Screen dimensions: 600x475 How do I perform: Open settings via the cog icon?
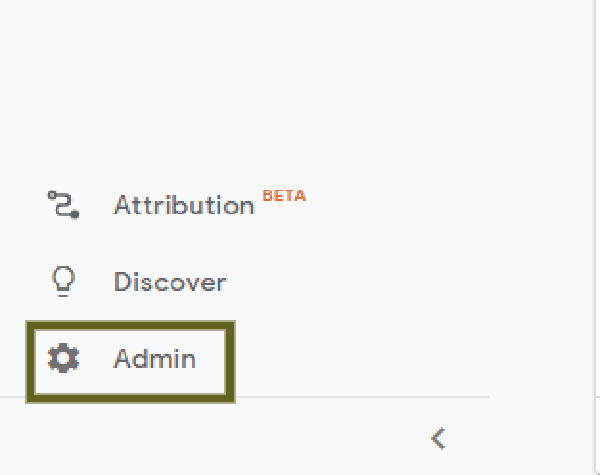pos(64,358)
